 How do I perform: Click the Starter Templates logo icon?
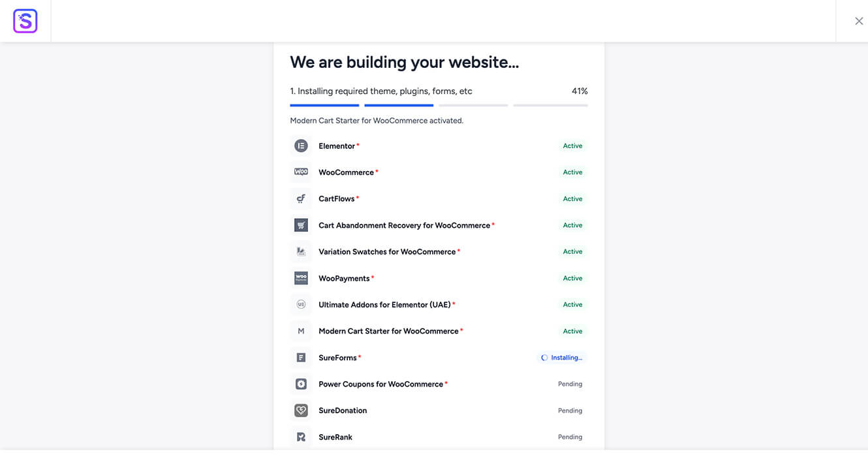(x=25, y=21)
